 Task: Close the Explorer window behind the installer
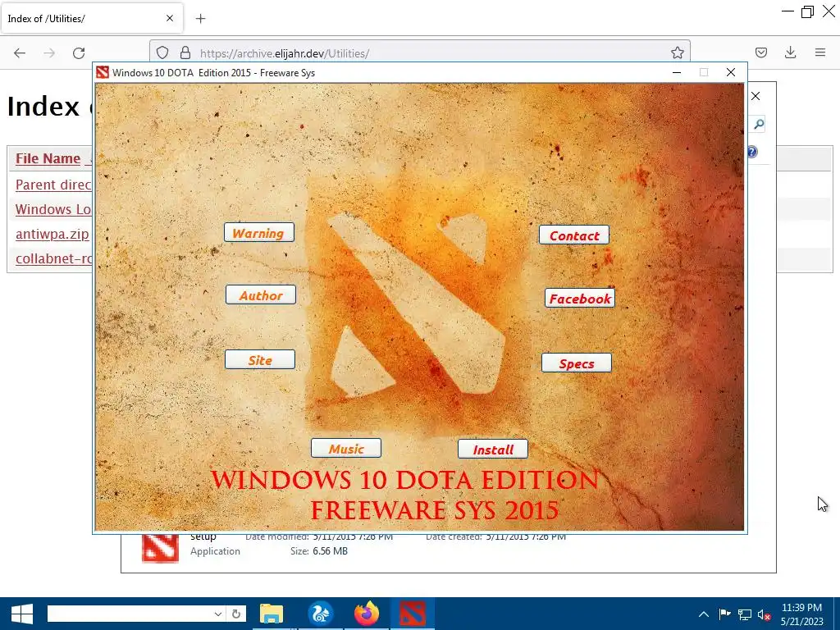[756, 96]
